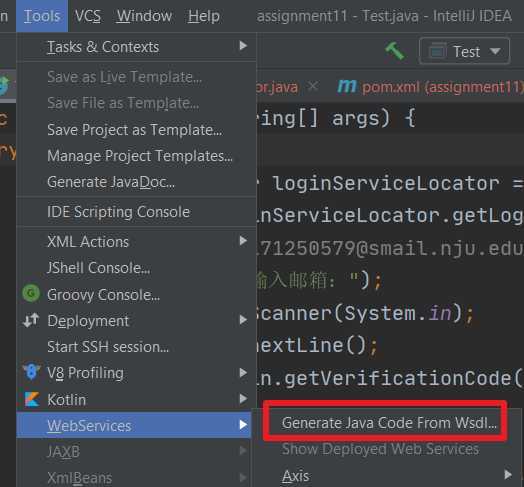Click the Groovy Console green icon
The image size is (524, 487).
point(31,293)
